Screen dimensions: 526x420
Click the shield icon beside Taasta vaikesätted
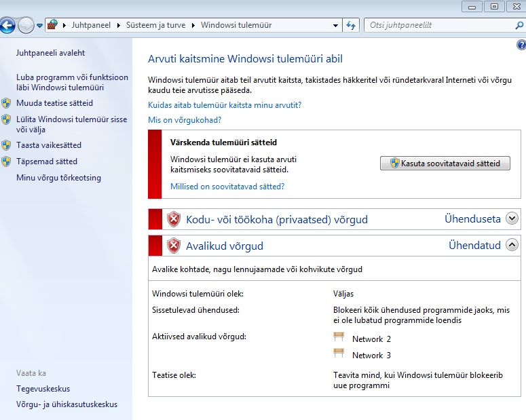pyautogui.click(x=6, y=145)
